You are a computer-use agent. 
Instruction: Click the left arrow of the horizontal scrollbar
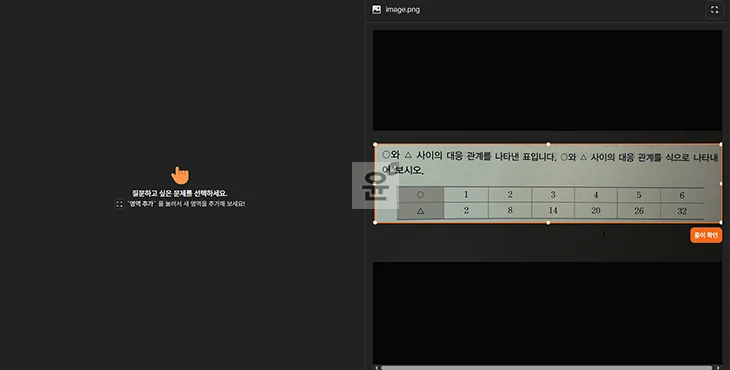point(377,368)
